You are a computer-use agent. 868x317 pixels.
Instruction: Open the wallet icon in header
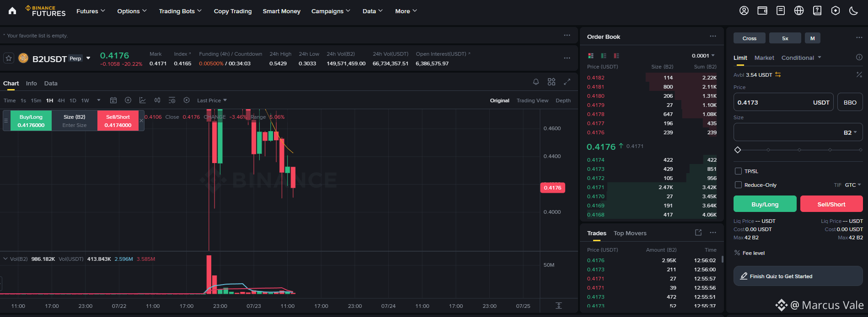762,11
